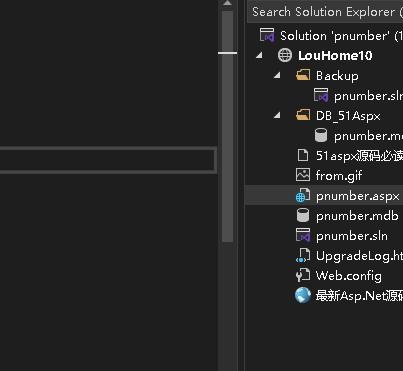Click the root pnumber.sln solution icon

click(303, 235)
